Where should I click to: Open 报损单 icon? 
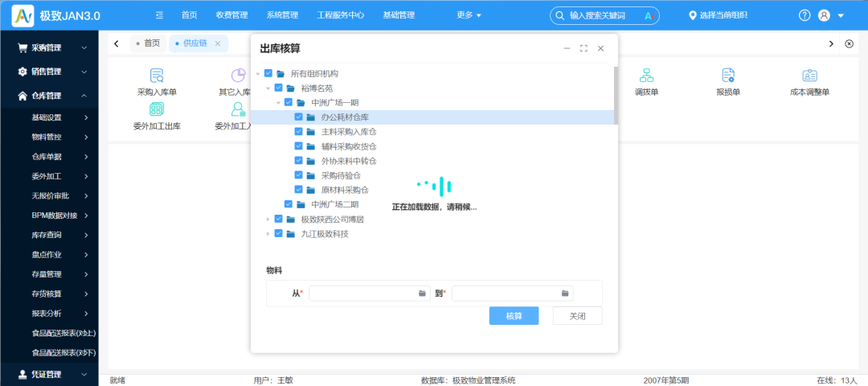pyautogui.click(x=728, y=76)
